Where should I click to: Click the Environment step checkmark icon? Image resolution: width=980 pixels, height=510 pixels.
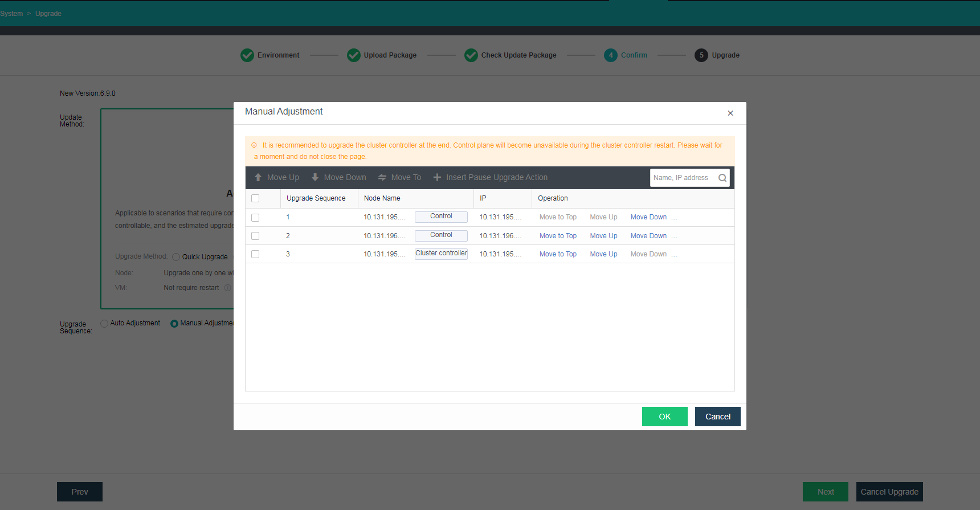tap(247, 55)
